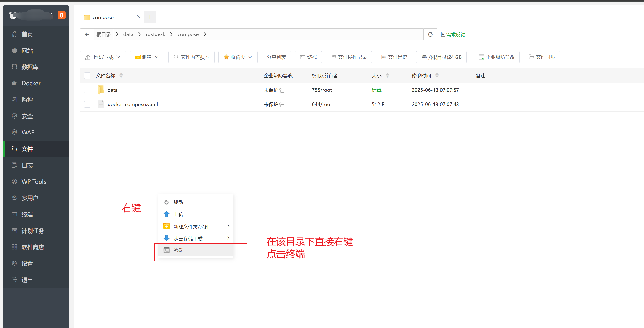Tick the checkbox for data folder
The image size is (644, 328).
tap(87, 90)
